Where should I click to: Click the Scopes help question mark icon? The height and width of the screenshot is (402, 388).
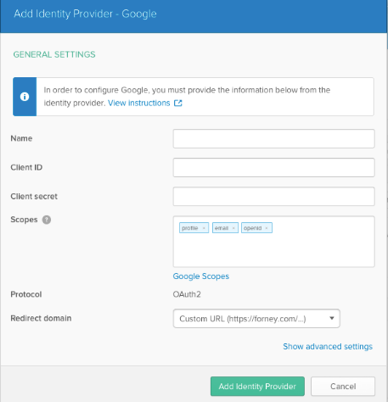(x=47, y=220)
